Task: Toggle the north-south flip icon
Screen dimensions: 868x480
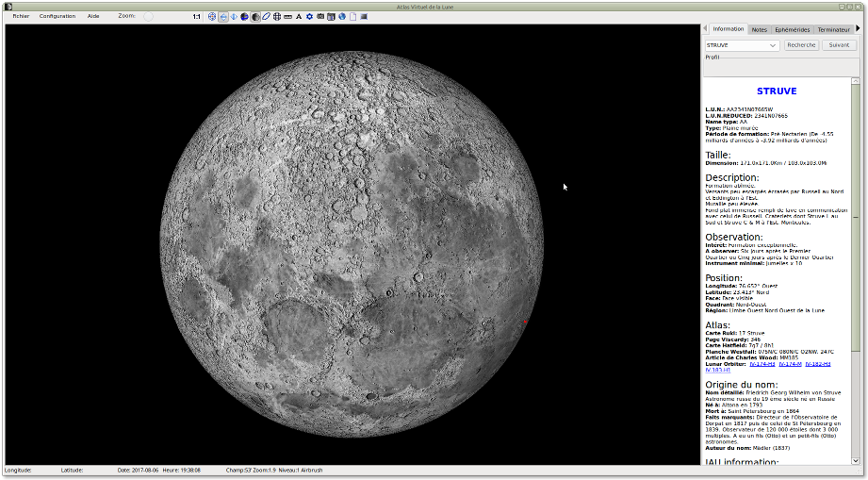Action: (234, 17)
